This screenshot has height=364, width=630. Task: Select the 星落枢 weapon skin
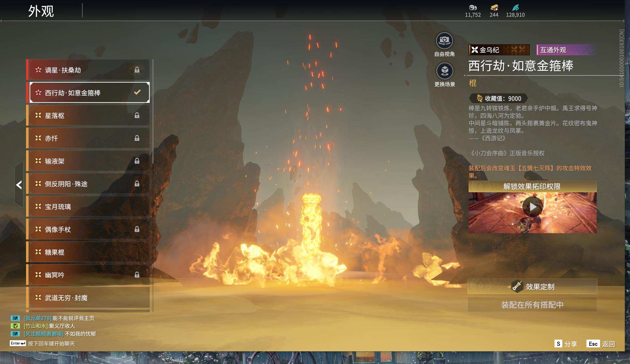click(x=88, y=115)
